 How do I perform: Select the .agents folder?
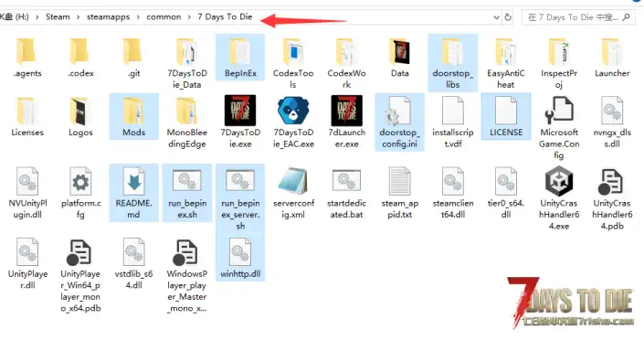pyautogui.click(x=27, y=58)
